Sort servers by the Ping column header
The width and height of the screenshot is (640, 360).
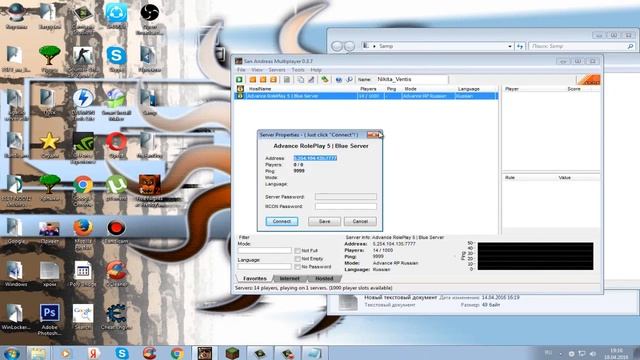coord(391,89)
